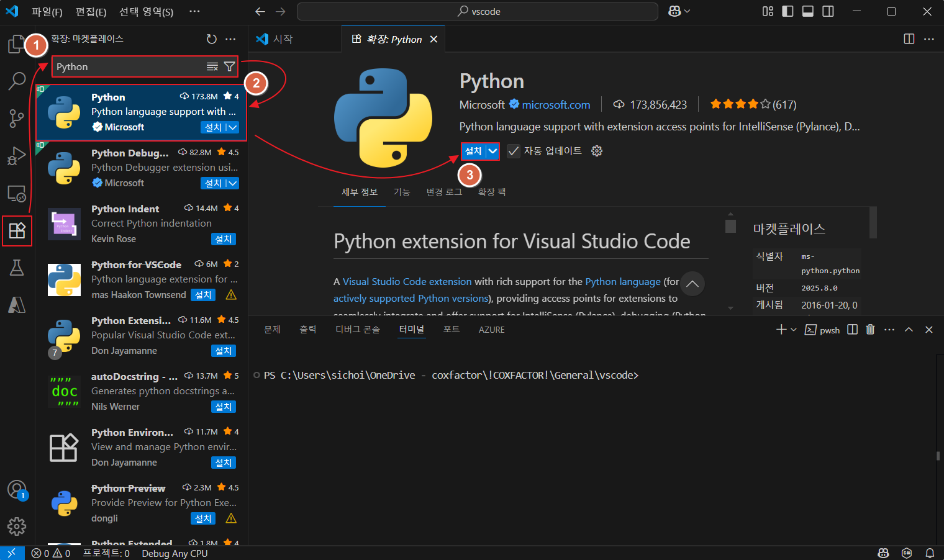Viewport: 944px width, 560px height.
Task: Switch to 기능 tab
Action: click(x=402, y=192)
